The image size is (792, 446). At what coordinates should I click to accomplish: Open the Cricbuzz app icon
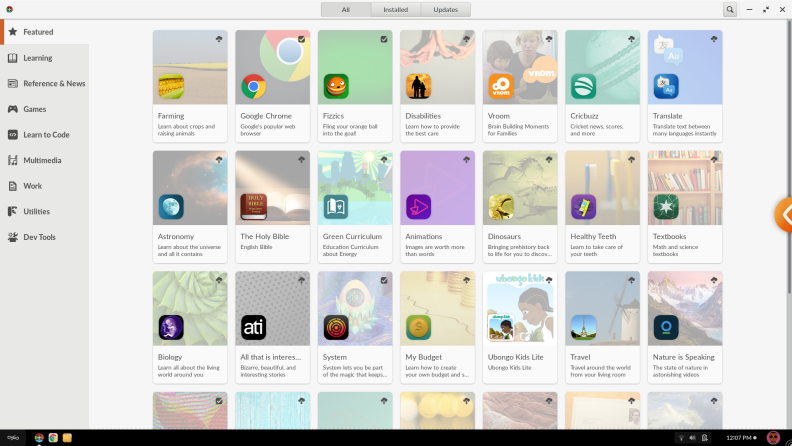(583, 86)
